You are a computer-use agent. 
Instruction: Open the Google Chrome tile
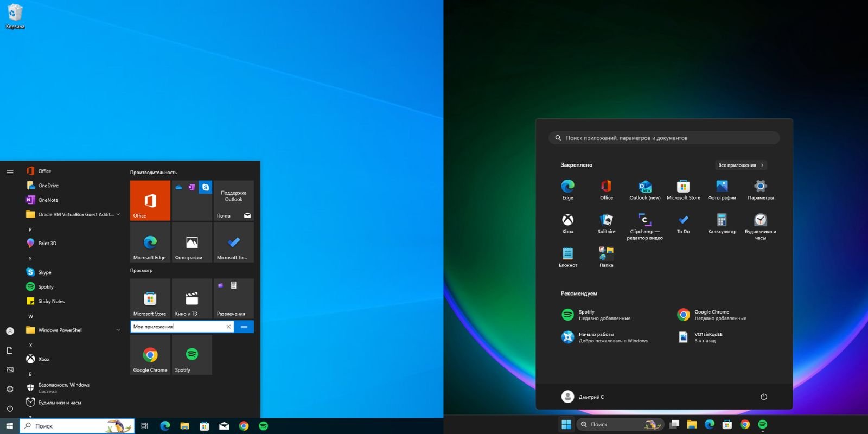pyautogui.click(x=150, y=355)
